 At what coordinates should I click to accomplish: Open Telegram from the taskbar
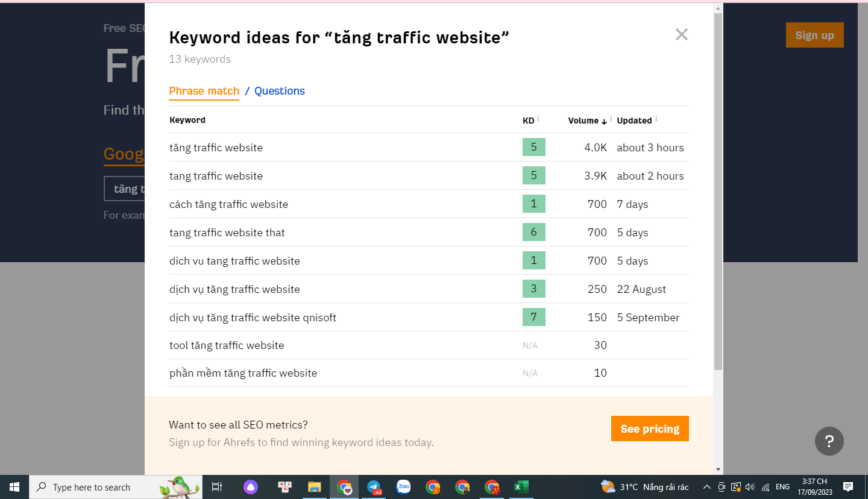point(374,487)
